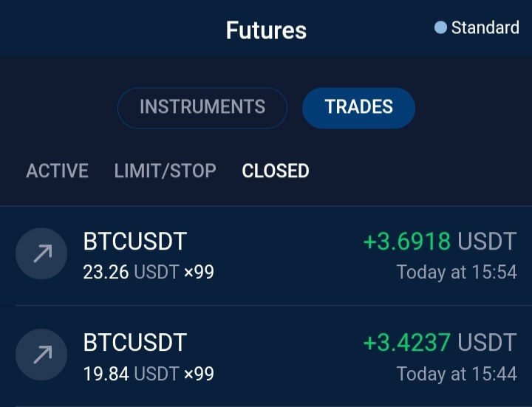Open the 15:44 BTCUSDT trade arrow icon

tap(41, 355)
